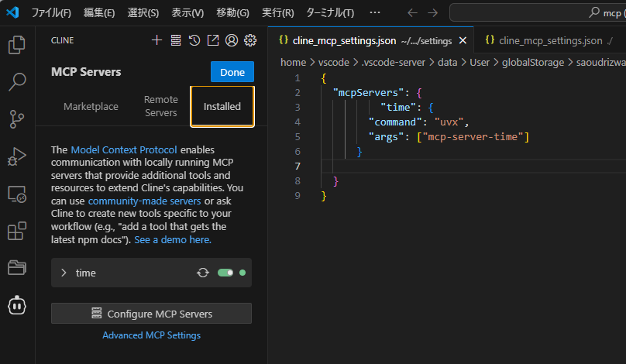
Task: Open the 編集(E) menu
Action: click(x=99, y=12)
